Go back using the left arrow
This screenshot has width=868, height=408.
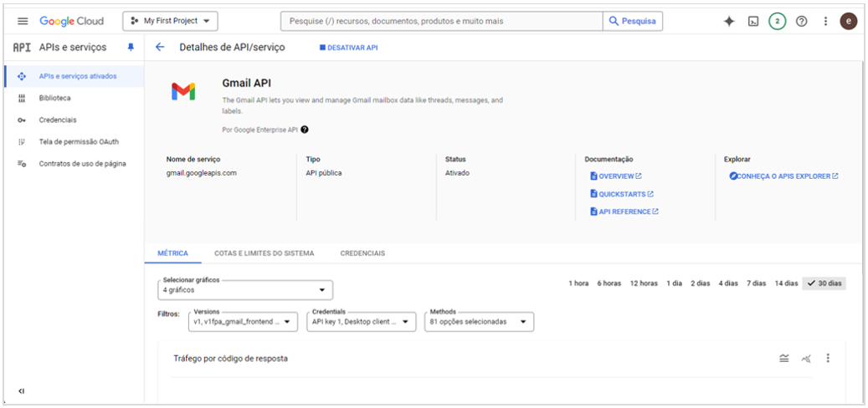(x=160, y=48)
